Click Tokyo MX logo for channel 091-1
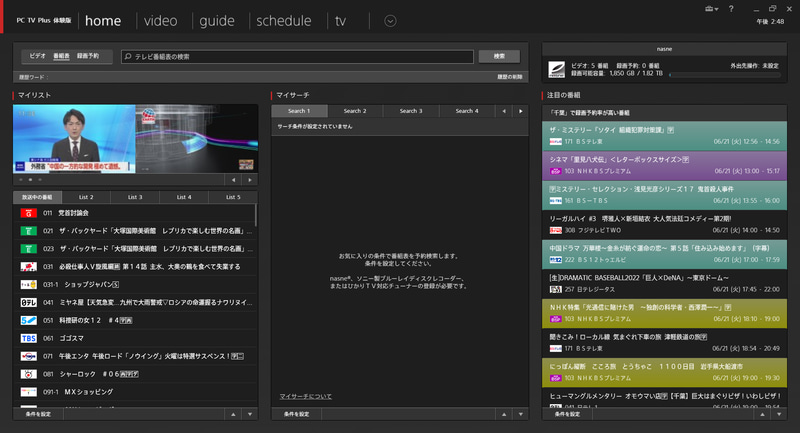Screen dimensions: 800x433 [x=29, y=392]
